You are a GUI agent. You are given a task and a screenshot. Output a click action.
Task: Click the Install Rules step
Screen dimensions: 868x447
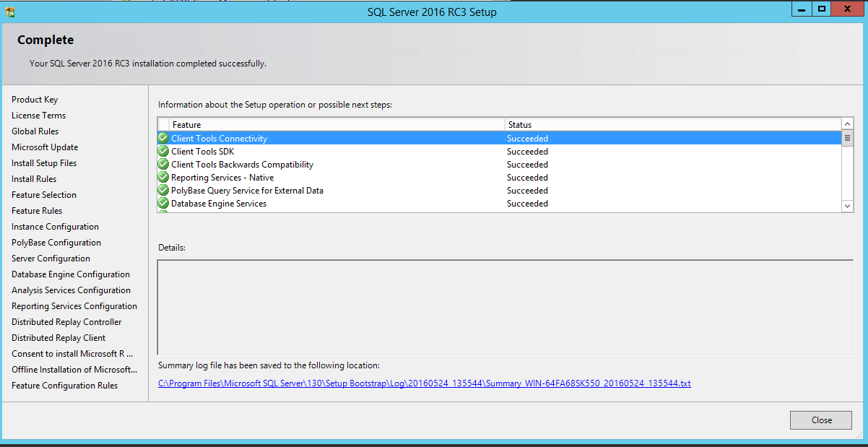(34, 179)
